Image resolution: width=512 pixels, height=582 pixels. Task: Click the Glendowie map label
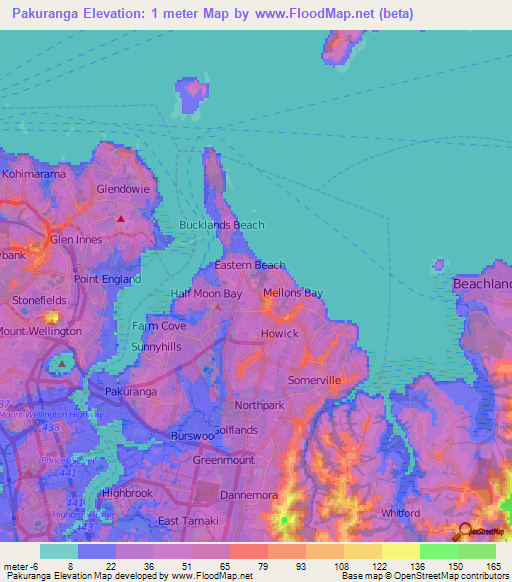(x=123, y=189)
